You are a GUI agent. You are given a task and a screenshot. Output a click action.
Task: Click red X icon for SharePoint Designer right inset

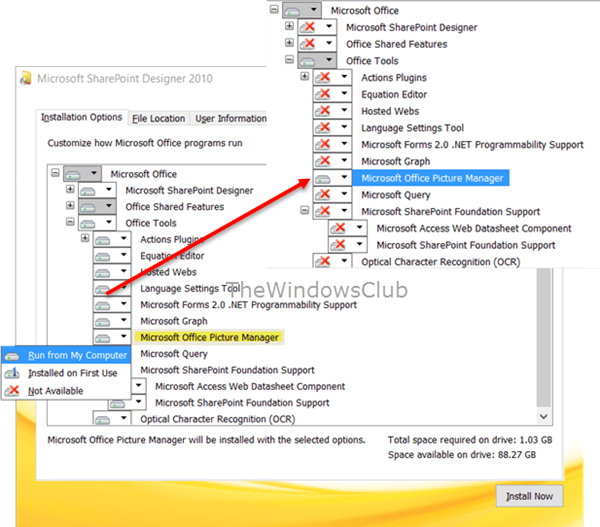tap(308, 27)
